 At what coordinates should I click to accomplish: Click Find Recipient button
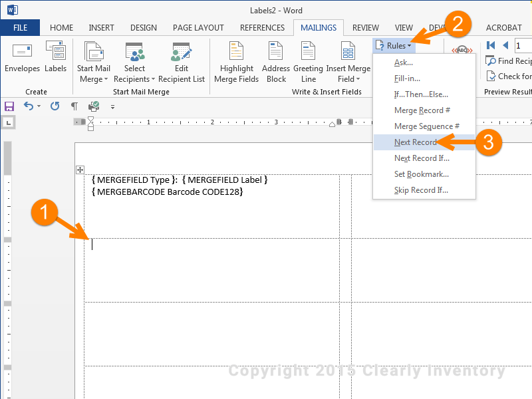pos(509,61)
